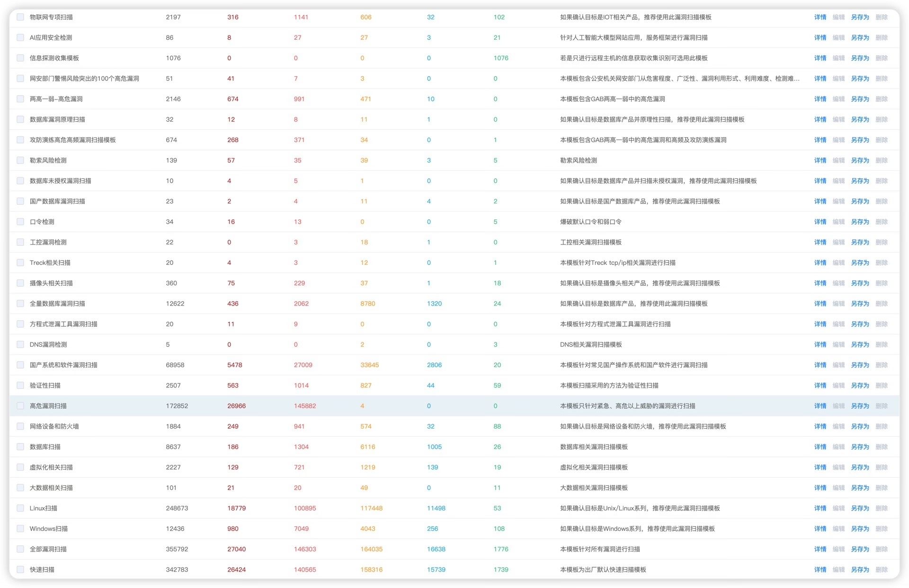This screenshot has width=909, height=588.
Task: Toggle checkbox for Linux扫描 template
Action: tap(20, 508)
